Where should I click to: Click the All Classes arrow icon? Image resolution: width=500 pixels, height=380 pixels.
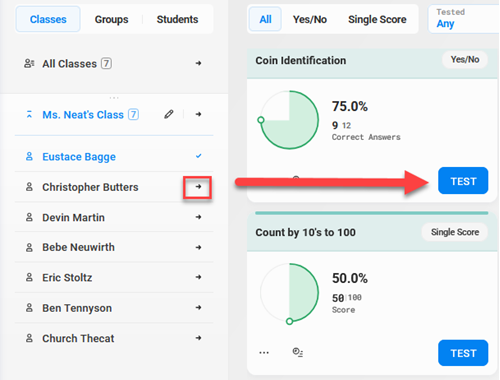tap(198, 63)
